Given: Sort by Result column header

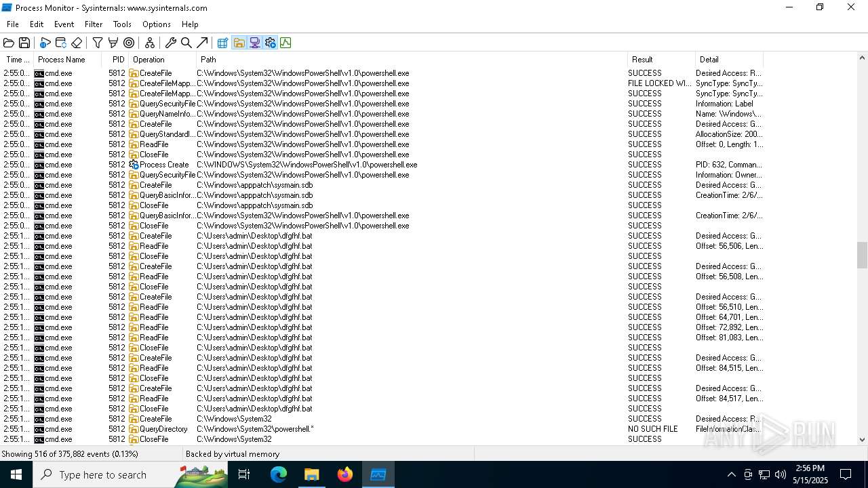Looking at the screenshot, I should pyautogui.click(x=661, y=60).
